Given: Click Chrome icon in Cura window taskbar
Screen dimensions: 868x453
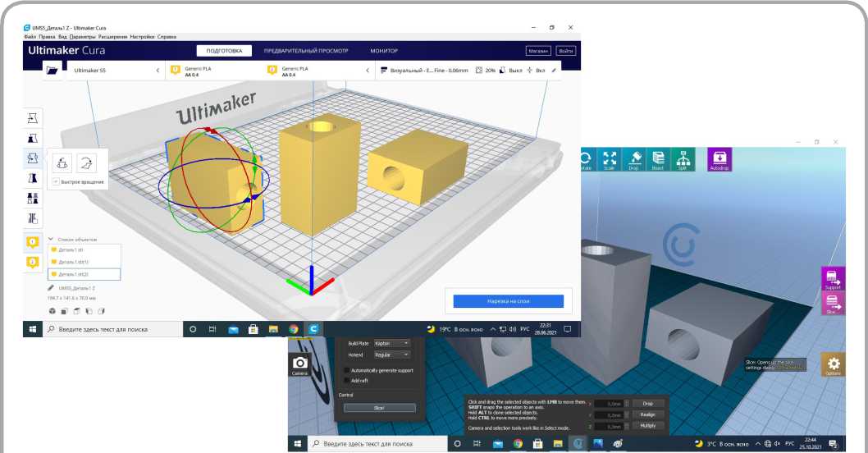Looking at the screenshot, I should coord(294,329).
